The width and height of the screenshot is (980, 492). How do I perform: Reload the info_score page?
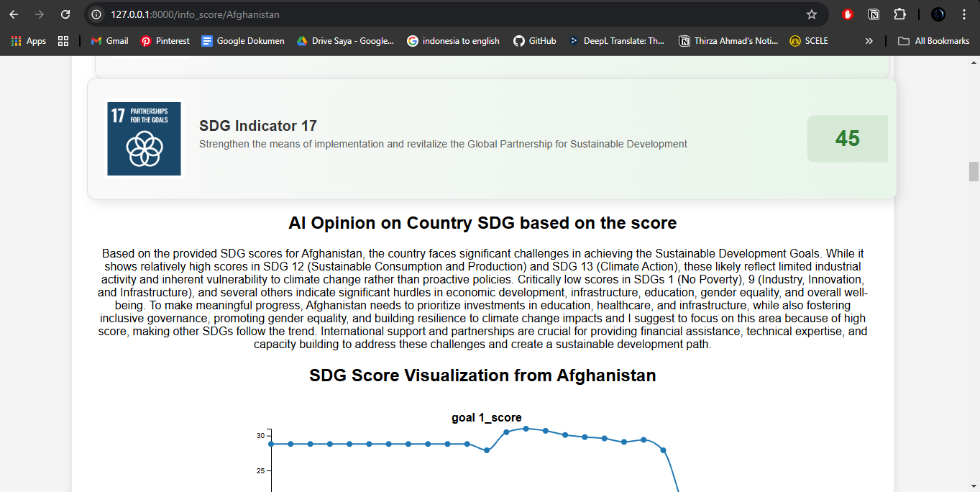(65, 14)
